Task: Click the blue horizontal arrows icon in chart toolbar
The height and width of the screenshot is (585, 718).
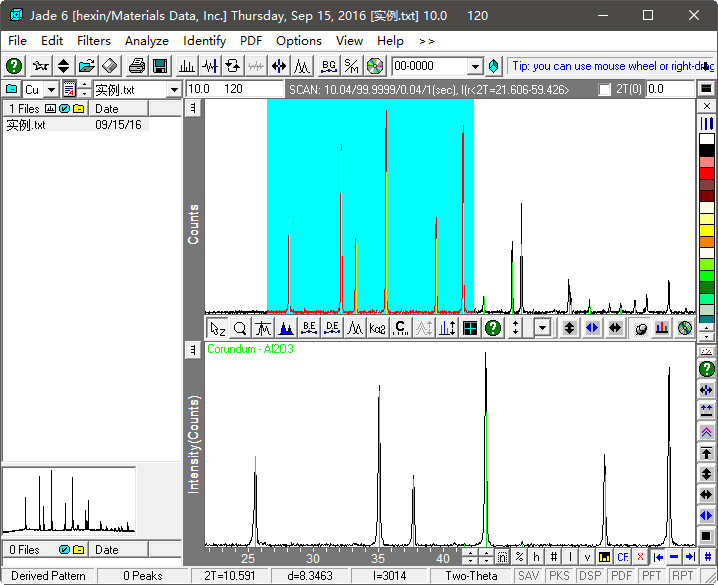Action: tap(592, 328)
